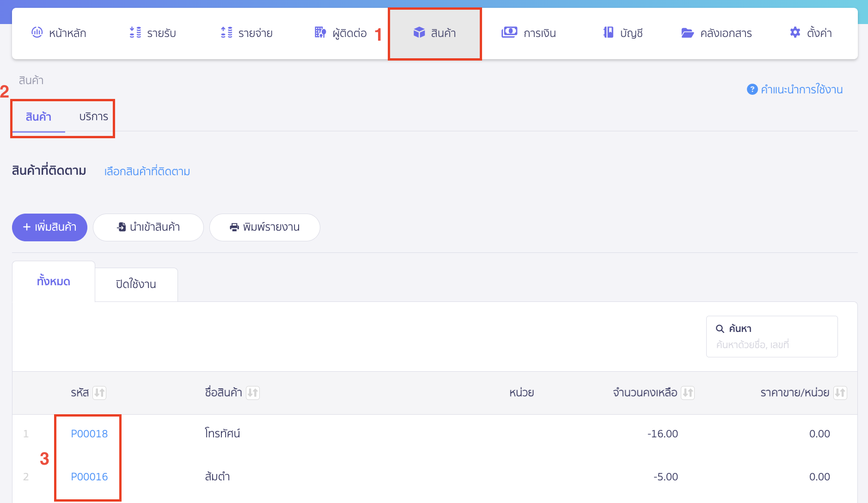Navigate to หน้าหลัก via the home icon
Image resolution: width=868 pixels, height=503 pixels.
37,32
